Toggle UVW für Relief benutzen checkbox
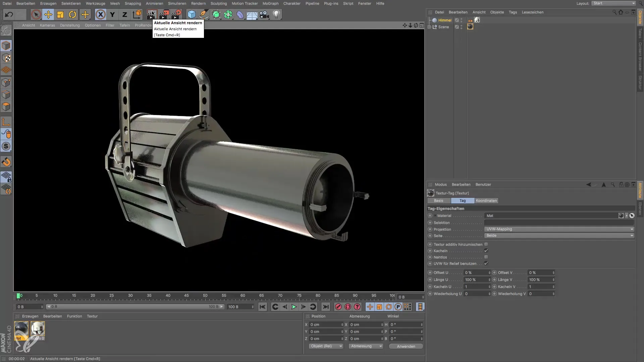 pos(486,263)
